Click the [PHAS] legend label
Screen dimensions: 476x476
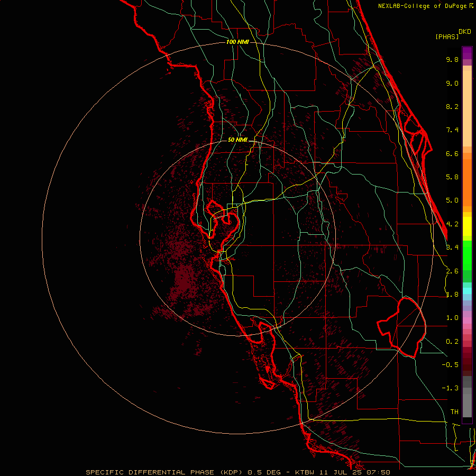pyautogui.click(x=447, y=36)
